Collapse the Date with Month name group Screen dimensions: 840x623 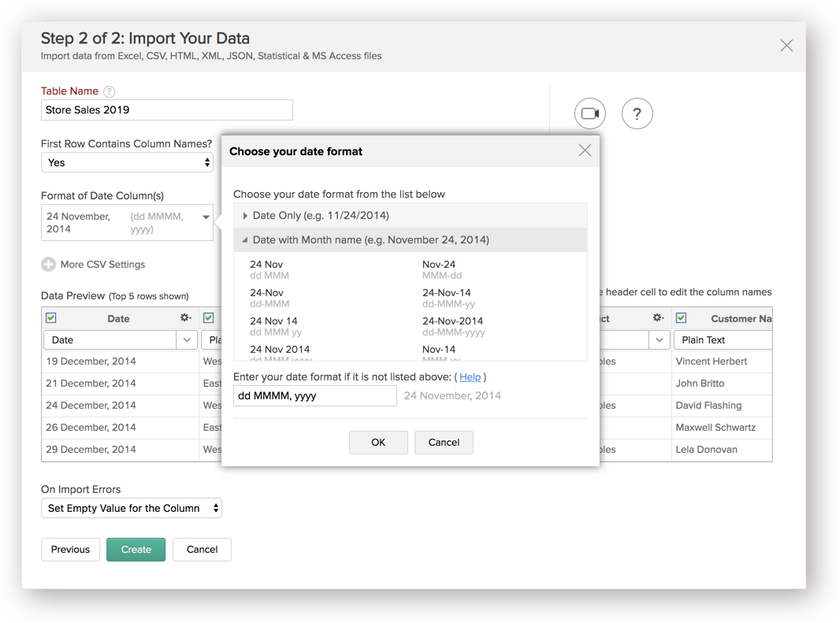[411, 240]
